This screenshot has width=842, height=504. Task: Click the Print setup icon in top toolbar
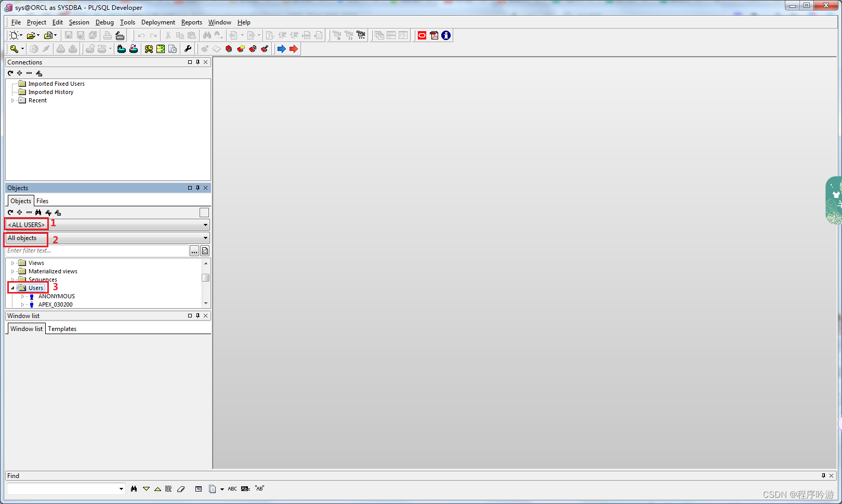click(120, 35)
